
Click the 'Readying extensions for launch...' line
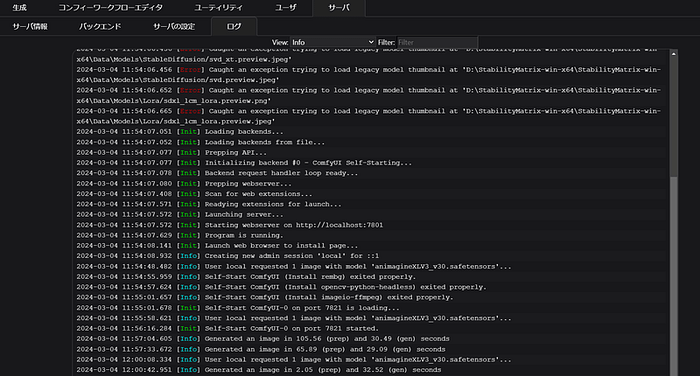(209, 205)
